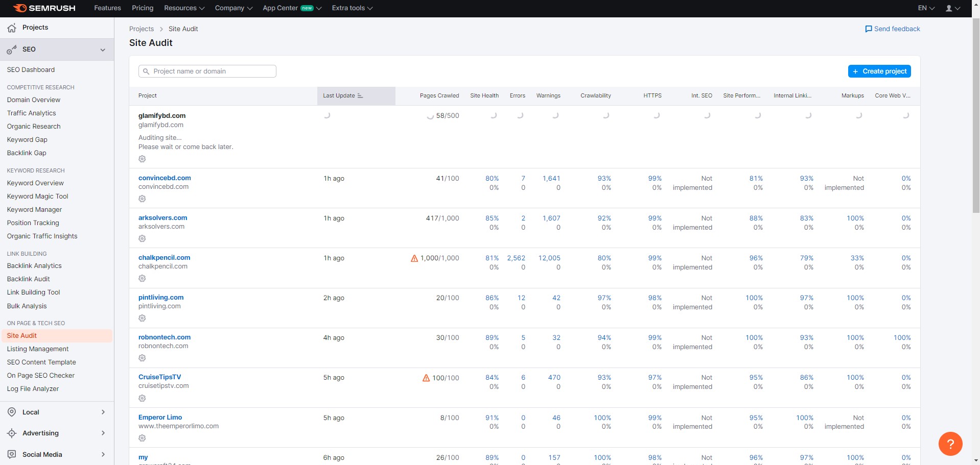
Task: Collapse the SEO section in sidebar
Action: 103,50
